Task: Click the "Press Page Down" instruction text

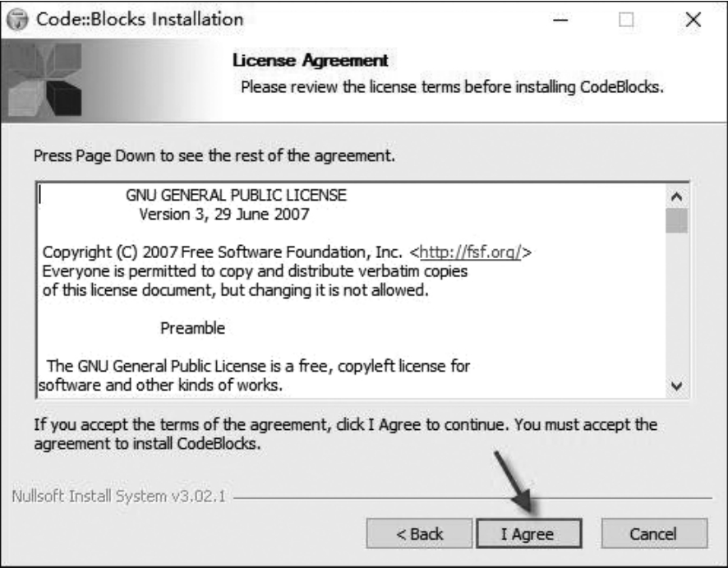Action: pyautogui.click(x=214, y=155)
